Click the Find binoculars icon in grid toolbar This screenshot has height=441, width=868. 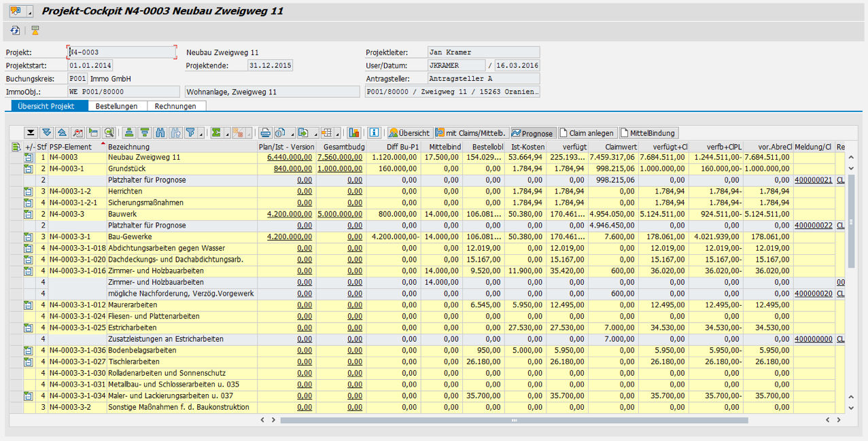(160, 133)
